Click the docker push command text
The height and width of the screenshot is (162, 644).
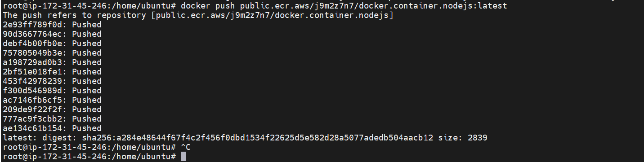point(344,6)
